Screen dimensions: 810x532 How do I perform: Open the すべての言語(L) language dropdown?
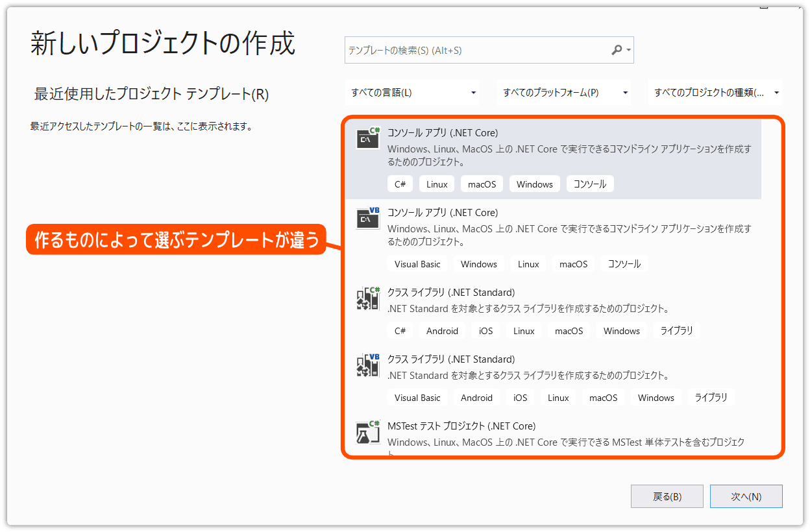tap(412, 93)
